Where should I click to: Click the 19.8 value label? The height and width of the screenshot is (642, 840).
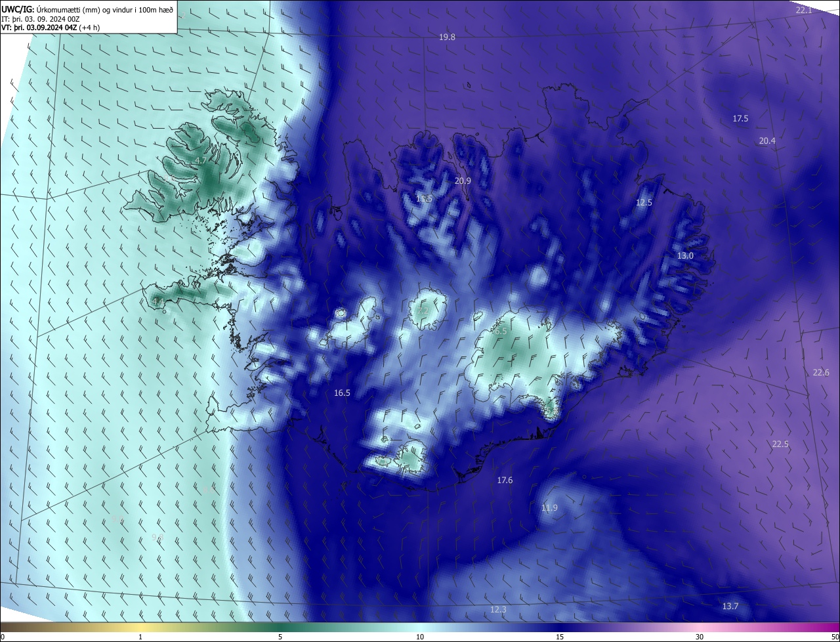(447, 37)
